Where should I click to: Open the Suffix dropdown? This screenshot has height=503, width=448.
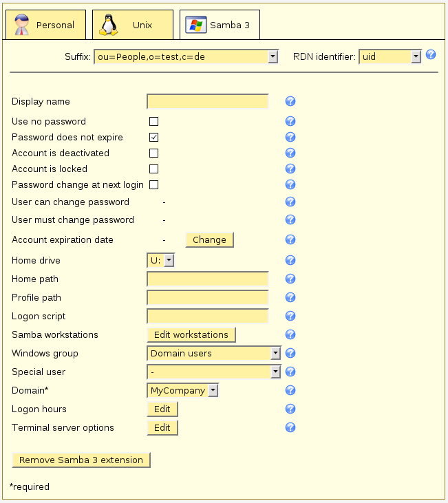pyautogui.click(x=185, y=56)
